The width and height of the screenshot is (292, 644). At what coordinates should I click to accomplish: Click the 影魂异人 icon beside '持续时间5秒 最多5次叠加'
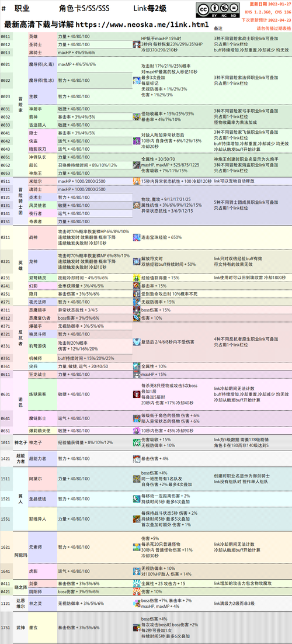click(x=136, y=519)
